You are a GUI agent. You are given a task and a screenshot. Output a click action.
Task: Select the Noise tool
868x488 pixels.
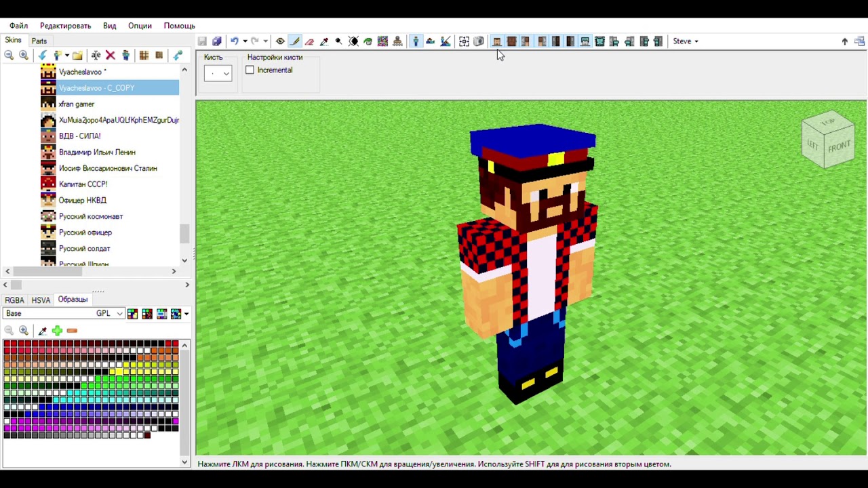pos(382,41)
